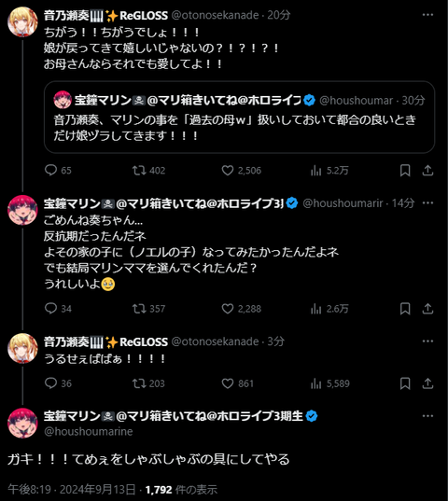Screen dimensions: 448x501
Task: Open the quoted 宝鐘マリン tweet card
Action: [239, 118]
